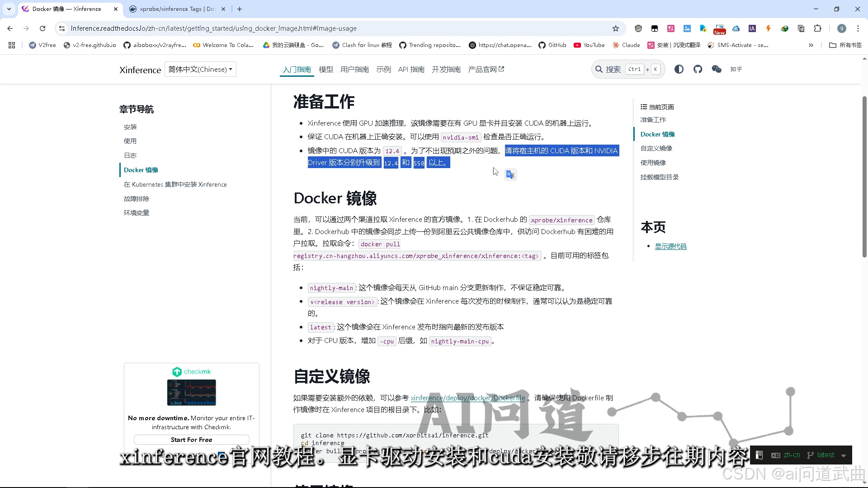This screenshot has height=488, width=868.
Task: Open the 简体中文(Chinese) language dropdown
Action: pyautogui.click(x=200, y=69)
